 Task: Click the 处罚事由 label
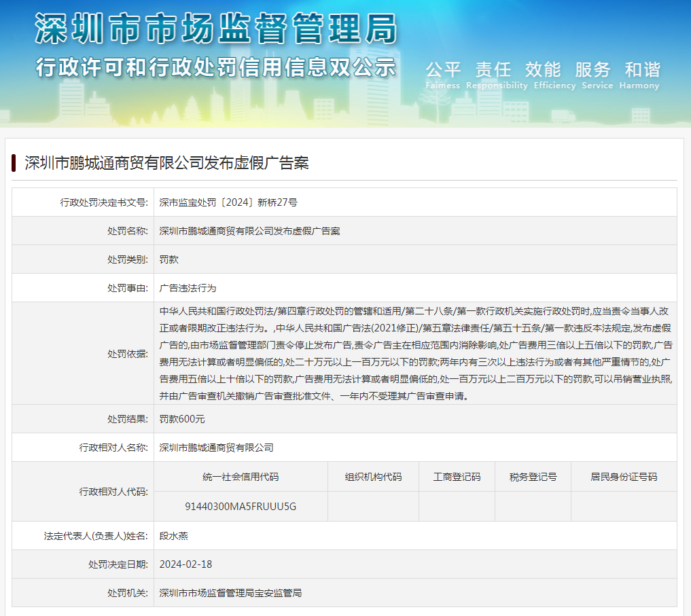click(x=128, y=288)
